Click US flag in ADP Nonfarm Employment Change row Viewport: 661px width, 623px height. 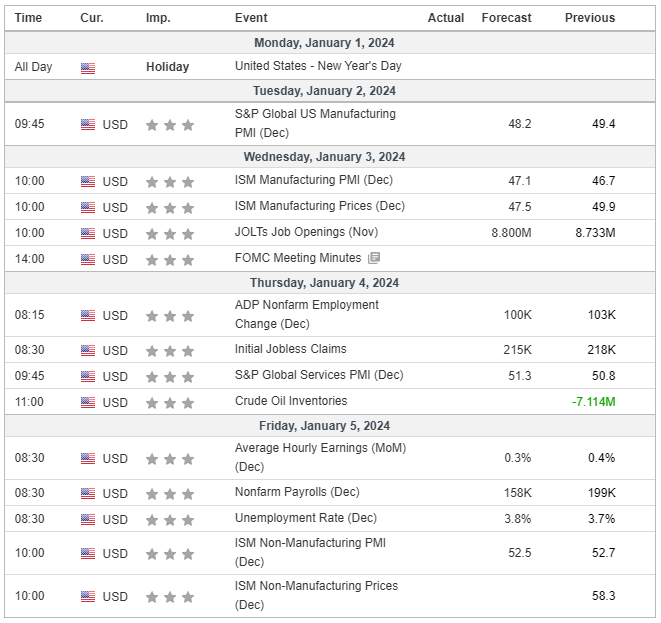pos(88,315)
